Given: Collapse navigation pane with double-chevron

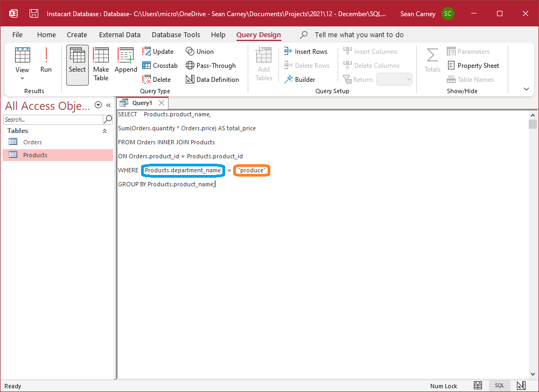Looking at the screenshot, I should [x=108, y=105].
